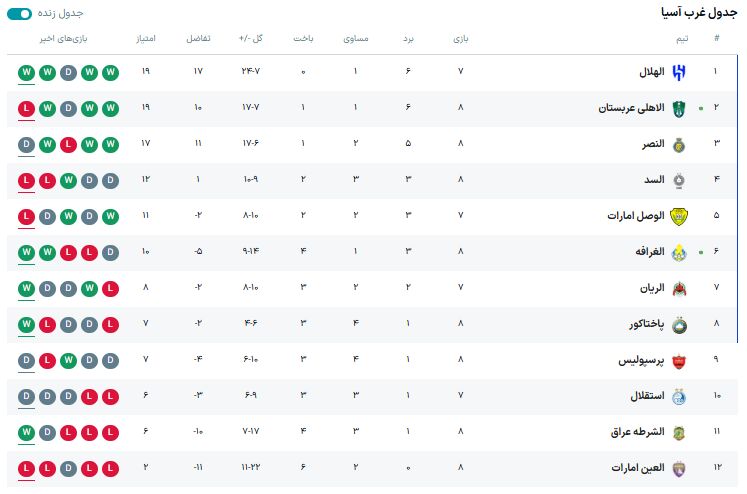This screenshot has height=494, width=747.
Task: Click the Persepolis (پرسپولیس) club logo
Action: click(678, 360)
